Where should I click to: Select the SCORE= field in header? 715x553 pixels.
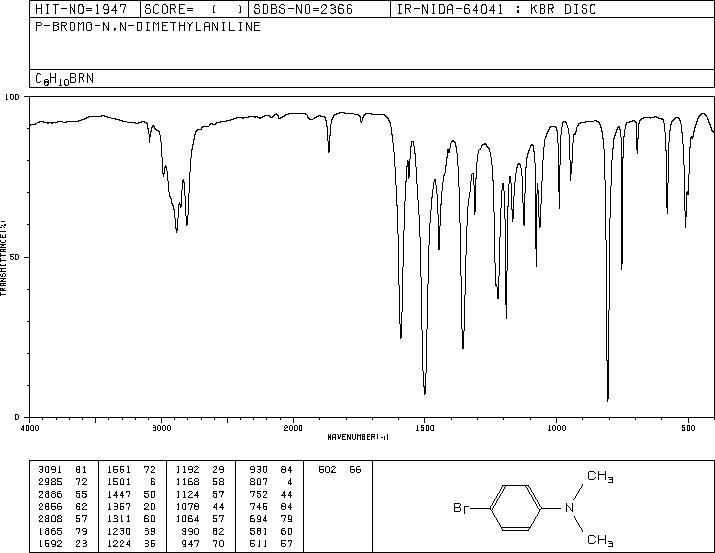click(194, 9)
